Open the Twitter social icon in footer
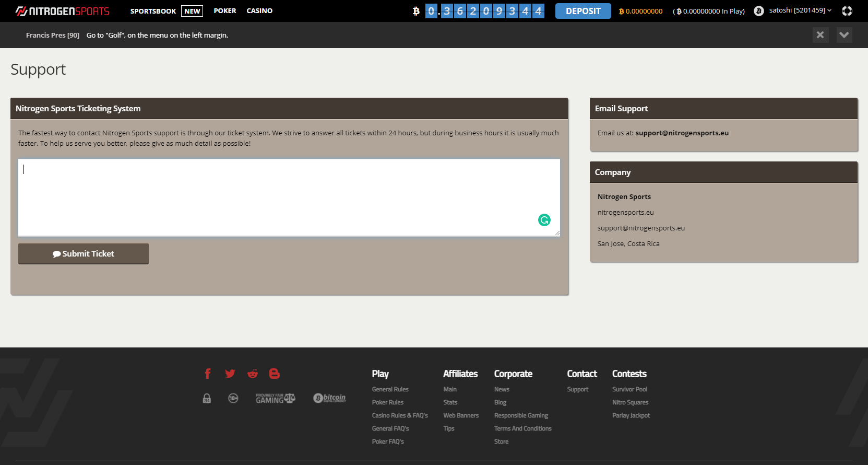Screen dimensions: 868x465 [230, 374]
